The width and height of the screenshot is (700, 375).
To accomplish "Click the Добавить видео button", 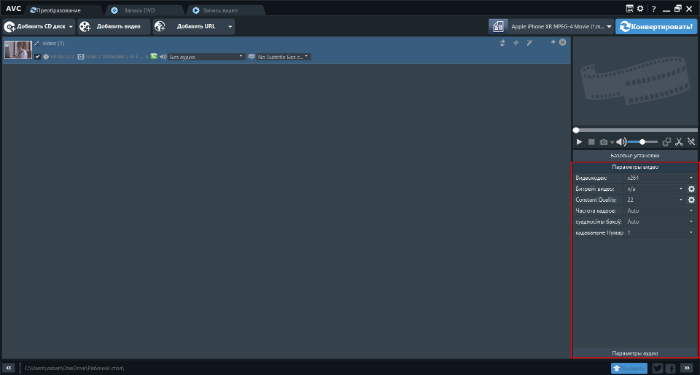I will 114,27.
